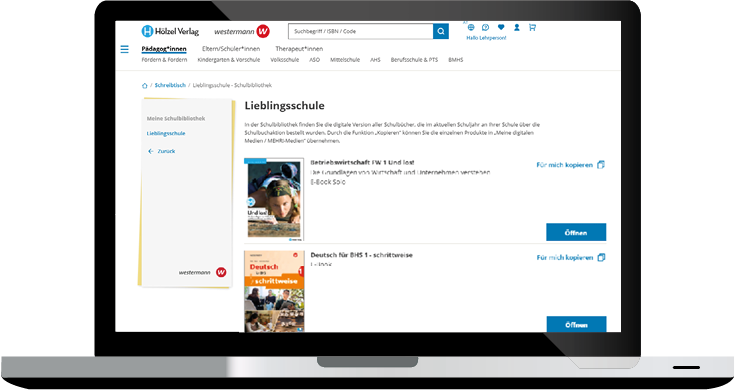Viewport: 735px width, 390px height.
Task: Open the help question bubble icon
Action: [x=486, y=28]
